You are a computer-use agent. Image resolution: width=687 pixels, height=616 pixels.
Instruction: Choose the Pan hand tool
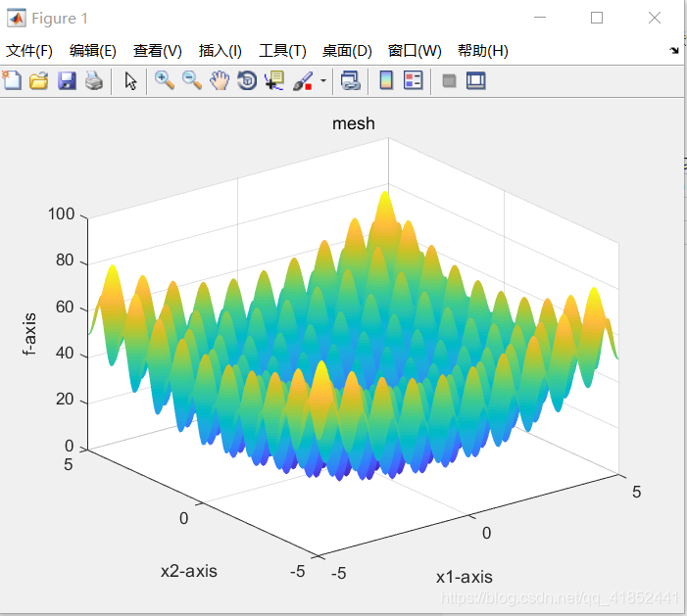tap(220, 80)
